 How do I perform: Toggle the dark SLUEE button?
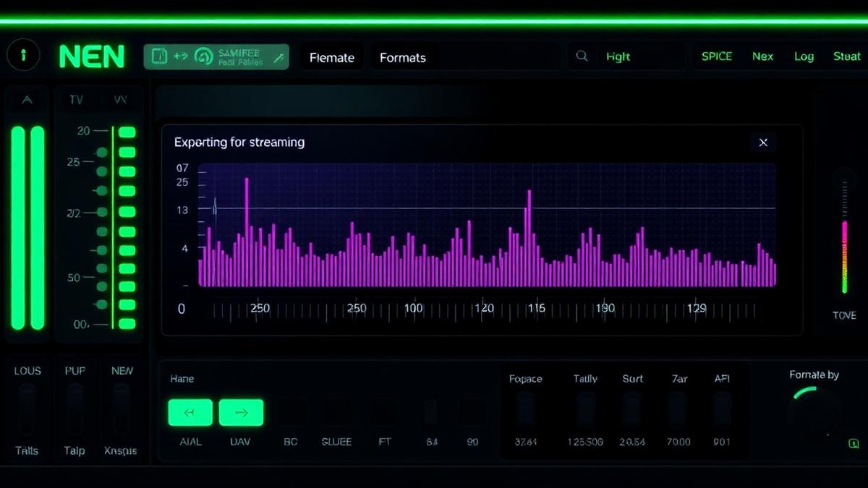pyautogui.click(x=336, y=412)
